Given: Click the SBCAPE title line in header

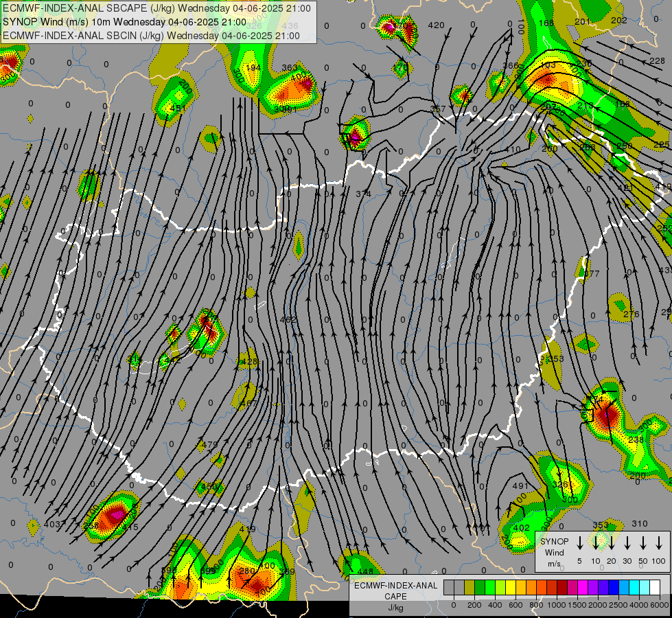Looking at the screenshot, I should tap(157, 8).
